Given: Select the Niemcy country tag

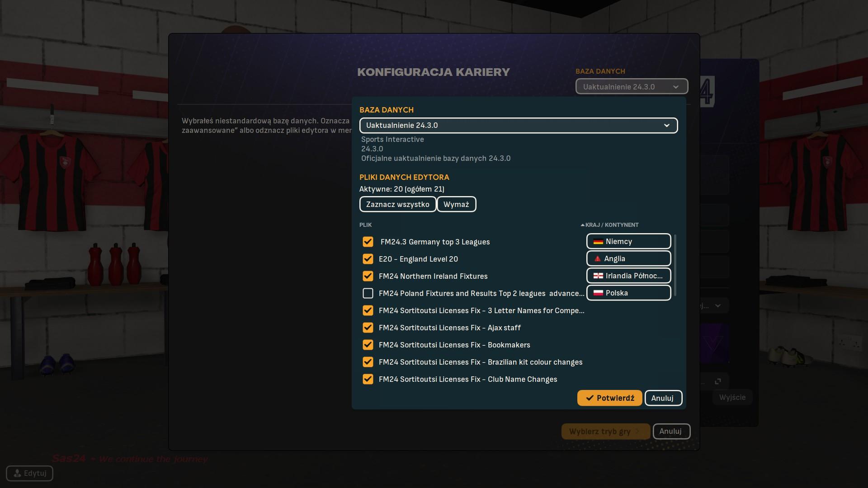Looking at the screenshot, I should tap(628, 241).
